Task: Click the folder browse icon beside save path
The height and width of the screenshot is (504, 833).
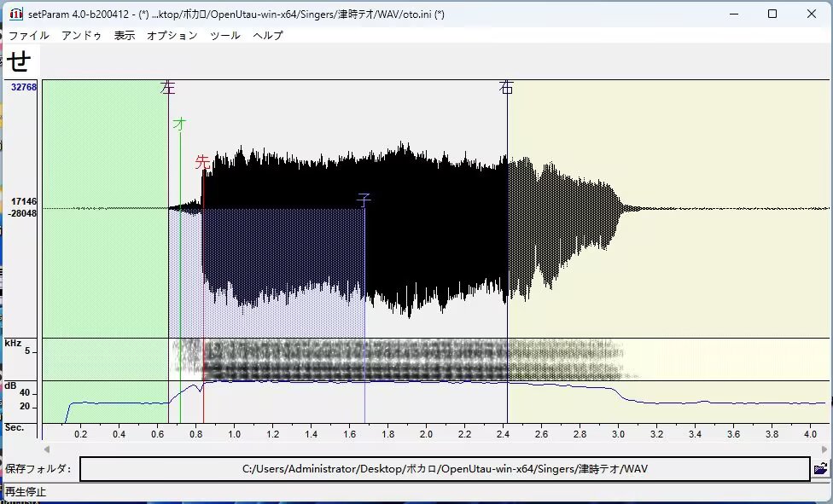Action: [x=820, y=469]
